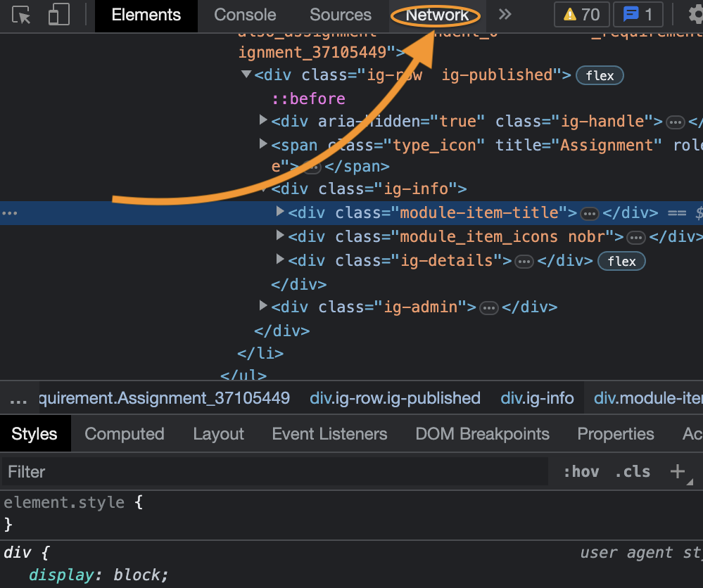The image size is (703, 588).
Task: Add new style rule with plus icon
Action: pyautogui.click(x=678, y=471)
